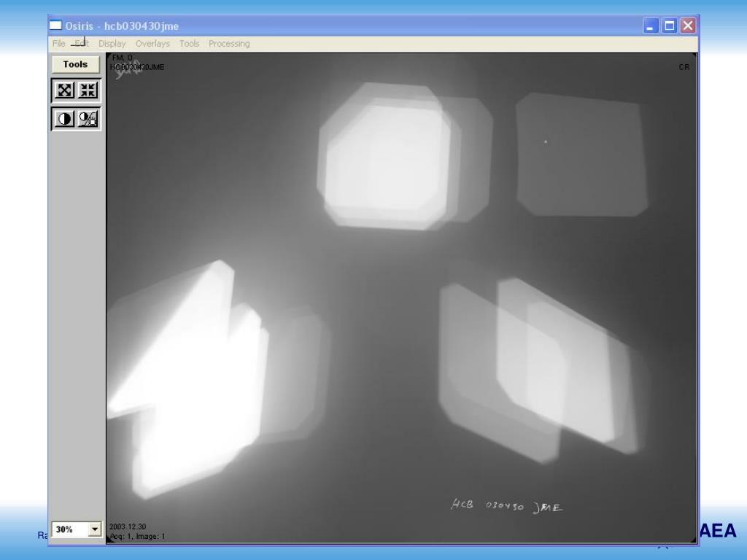
Task: Open the Overlays menu
Action: click(x=152, y=43)
